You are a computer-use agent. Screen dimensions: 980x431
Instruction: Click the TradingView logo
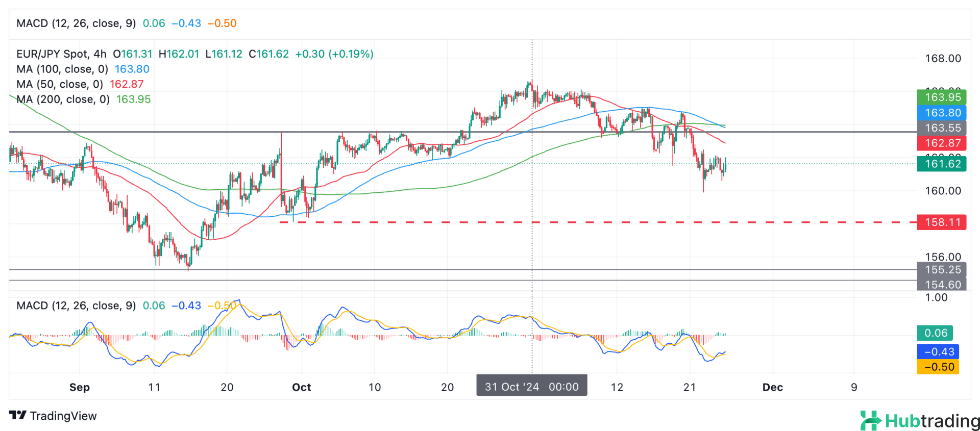click(x=53, y=416)
